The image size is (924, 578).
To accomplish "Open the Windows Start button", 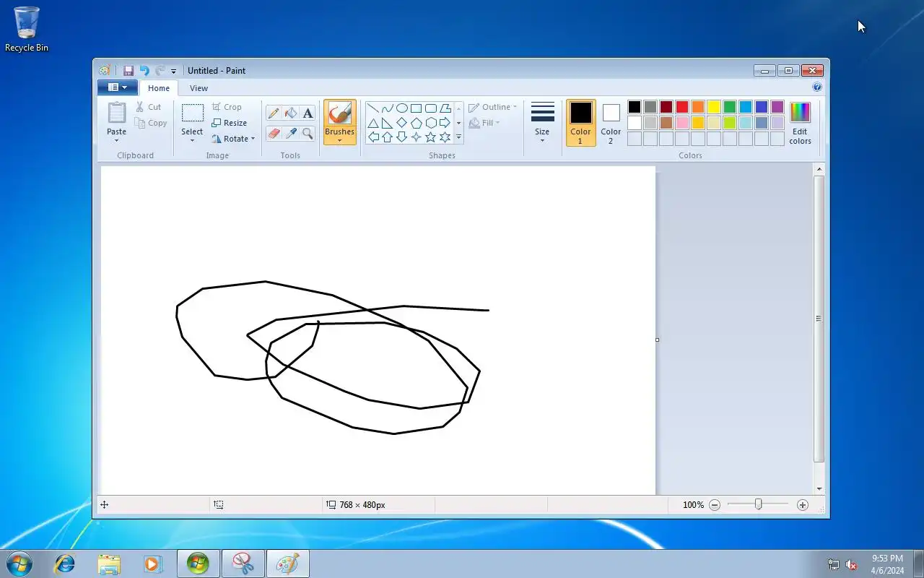I will [x=19, y=564].
